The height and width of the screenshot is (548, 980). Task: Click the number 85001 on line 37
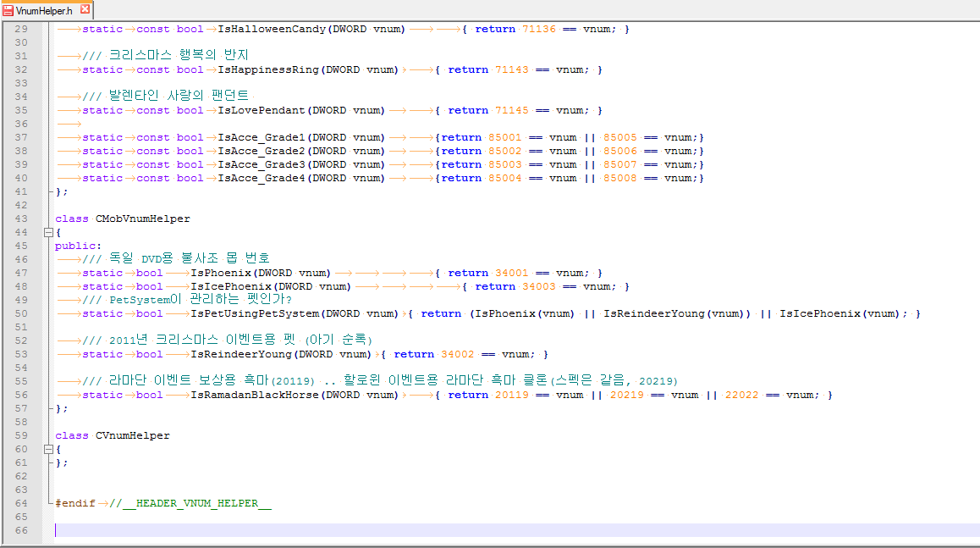pos(505,137)
